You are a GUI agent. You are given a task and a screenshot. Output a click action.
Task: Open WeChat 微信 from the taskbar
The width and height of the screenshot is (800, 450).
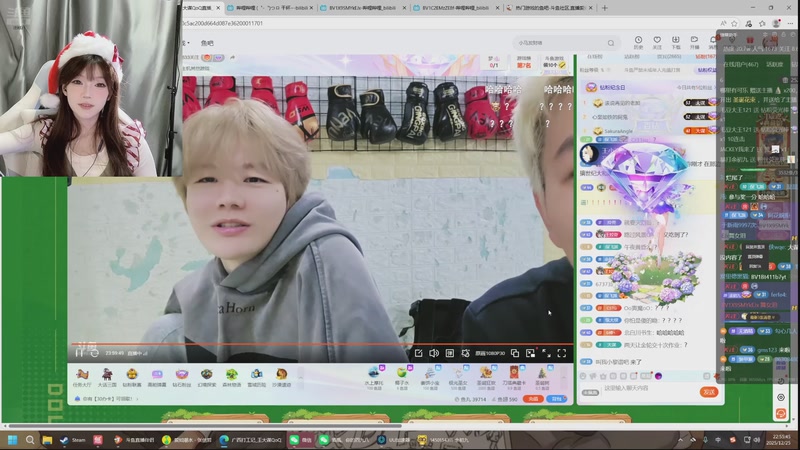(301, 440)
